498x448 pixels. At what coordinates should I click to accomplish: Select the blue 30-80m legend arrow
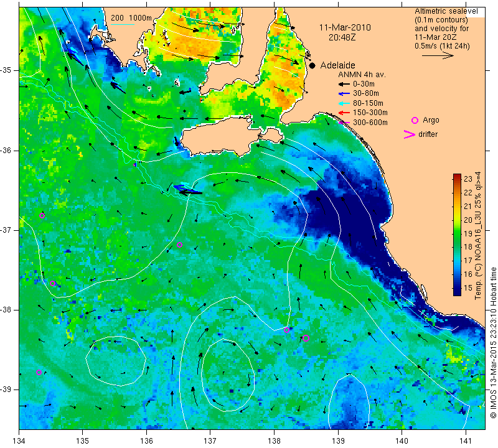[x=344, y=94]
